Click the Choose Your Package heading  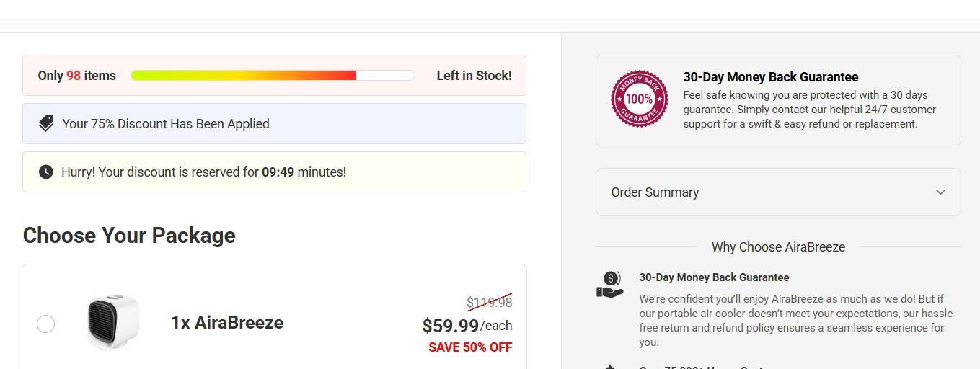point(129,236)
